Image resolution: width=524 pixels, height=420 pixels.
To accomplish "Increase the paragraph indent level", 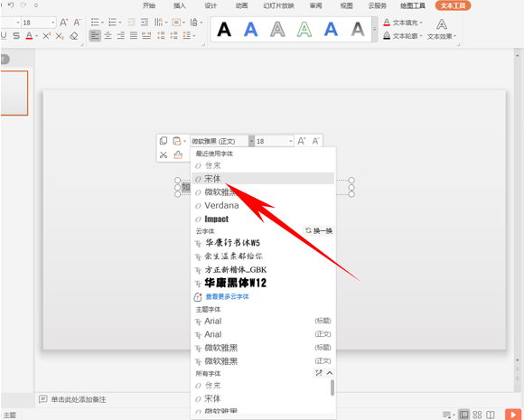I will click(x=145, y=23).
